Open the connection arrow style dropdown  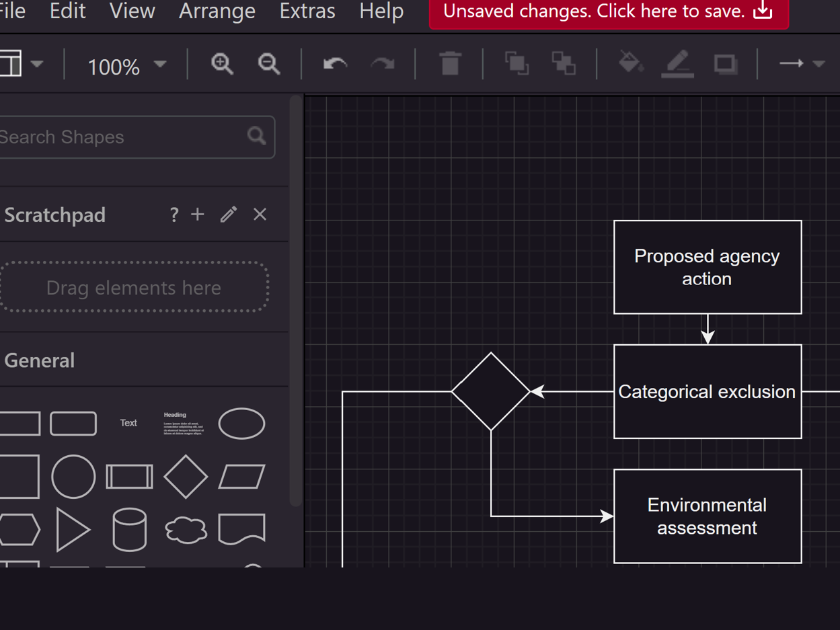click(x=801, y=64)
